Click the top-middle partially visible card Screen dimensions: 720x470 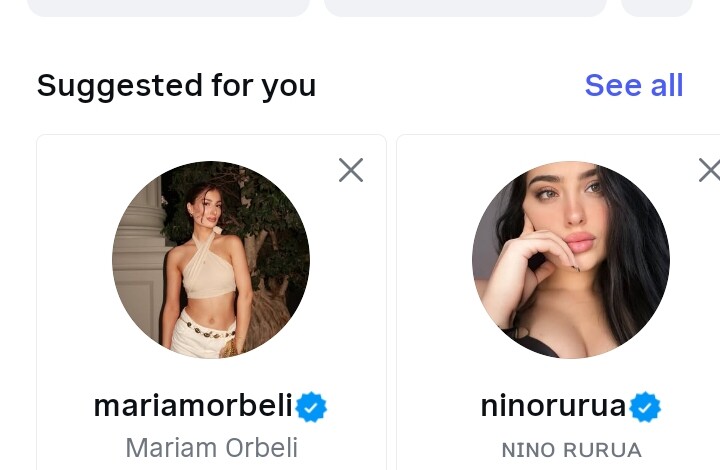tap(465, 7)
